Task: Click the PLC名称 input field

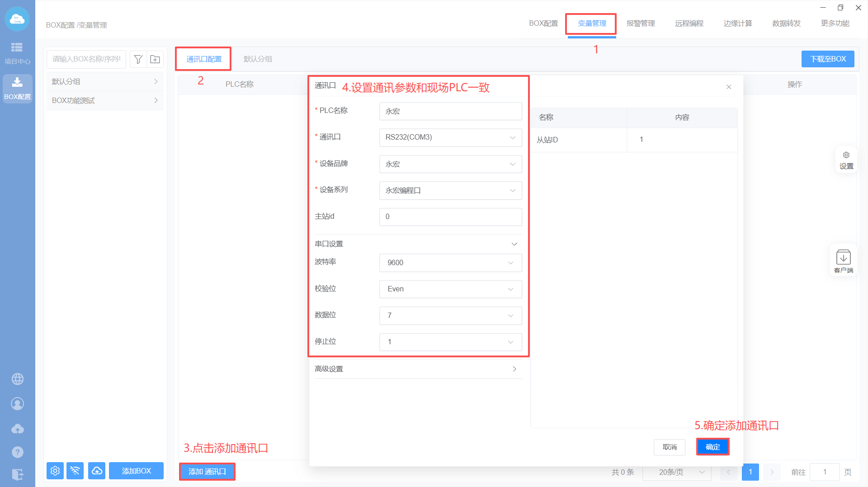Action: (x=450, y=111)
